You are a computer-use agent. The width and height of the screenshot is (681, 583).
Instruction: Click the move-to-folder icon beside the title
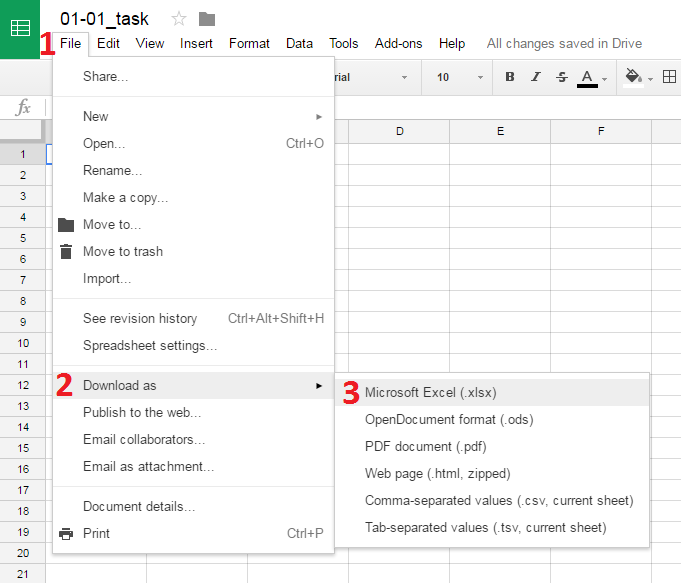pyautogui.click(x=207, y=19)
